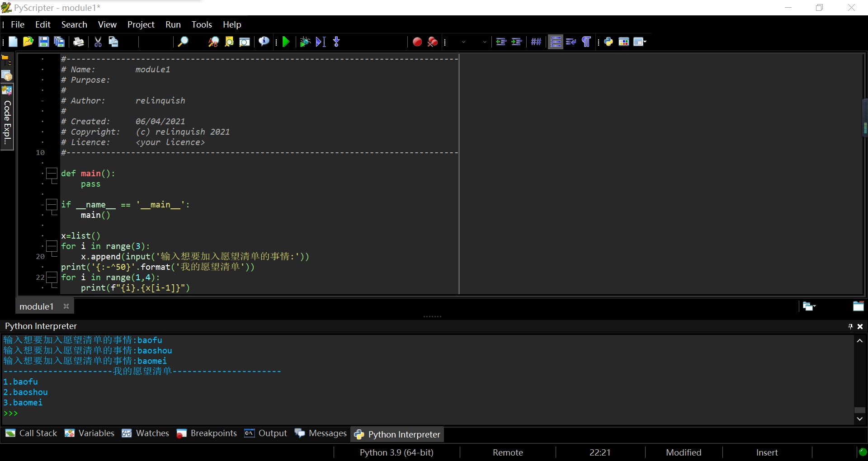
Task: Open the Code Explorer side panel tab
Action: pos(7,117)
